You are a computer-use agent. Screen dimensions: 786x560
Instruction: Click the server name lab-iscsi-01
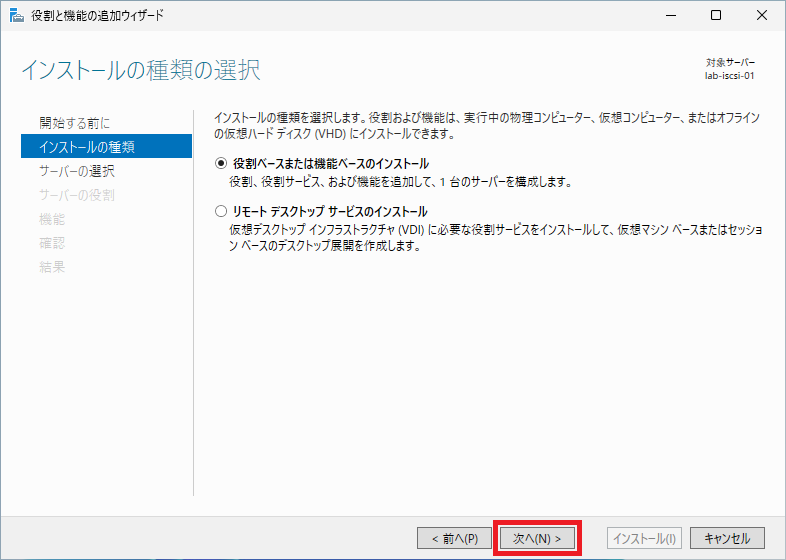[729, 76]
